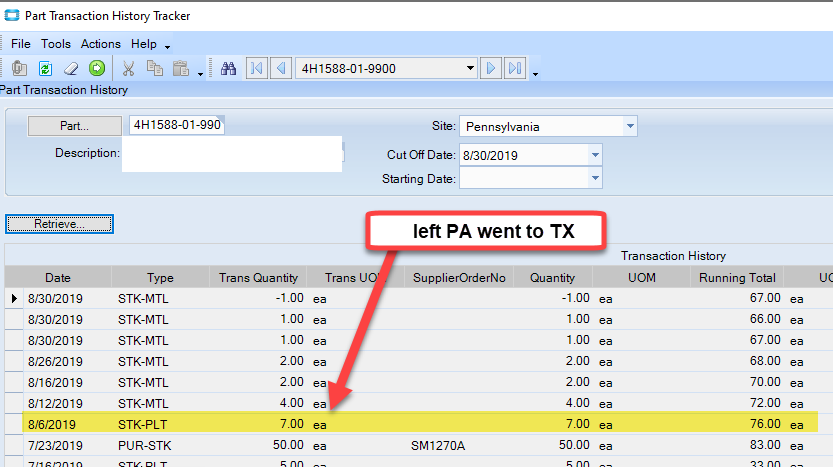
Task: Click the Clear eraser toolbar icon
Action: tap(71, 68)
